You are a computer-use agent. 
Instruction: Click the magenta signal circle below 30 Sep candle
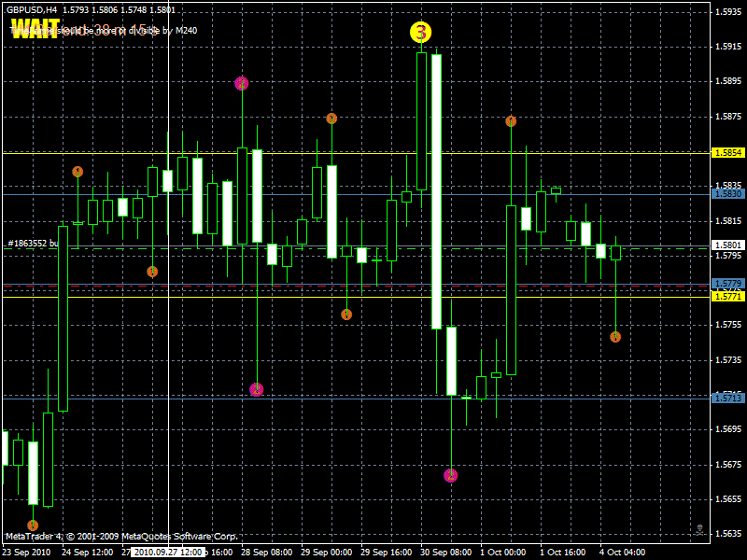450,475
